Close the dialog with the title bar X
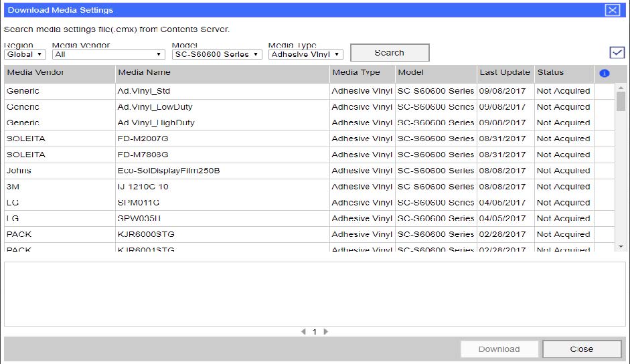The image size is (630, 364). 612,10
